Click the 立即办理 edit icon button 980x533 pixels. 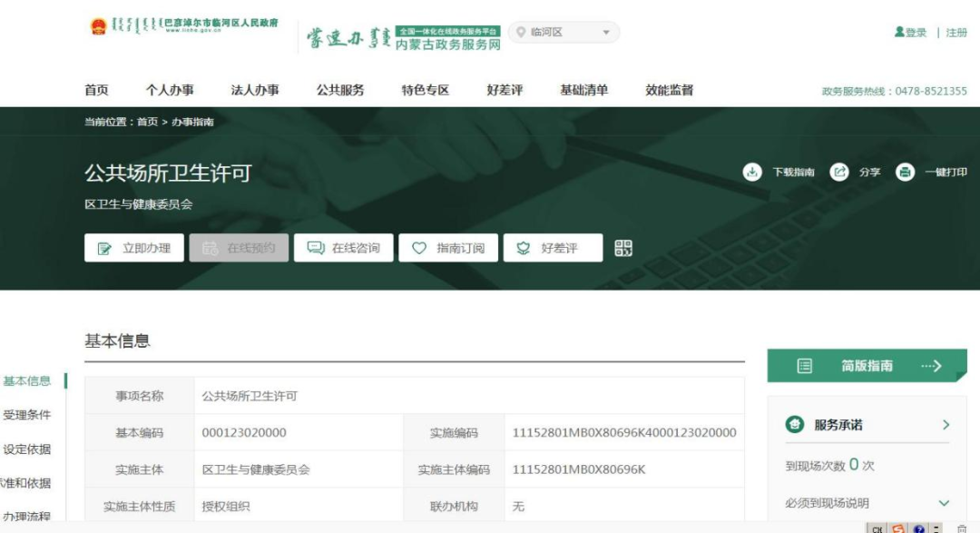point(105,248)
